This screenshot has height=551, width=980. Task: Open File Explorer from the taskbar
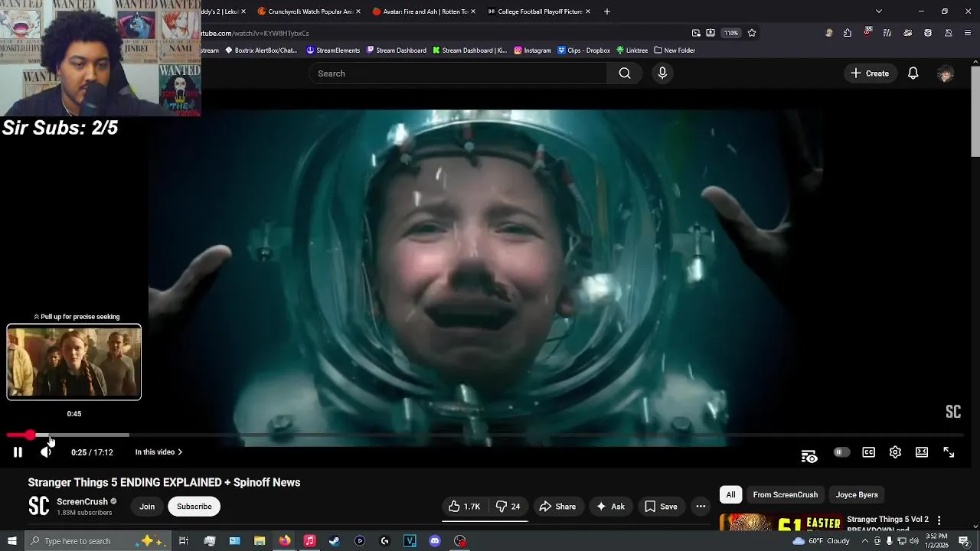(260, 541)
